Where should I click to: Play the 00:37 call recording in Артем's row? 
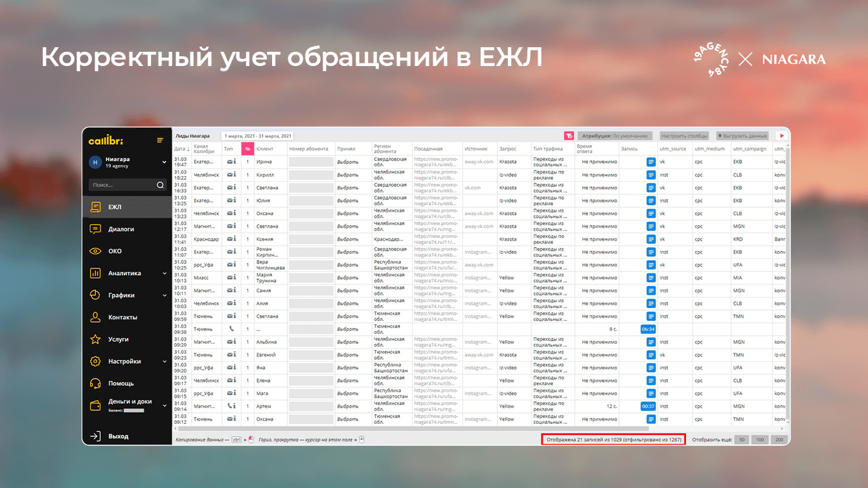pyautogui.click(x=648, y=406)
